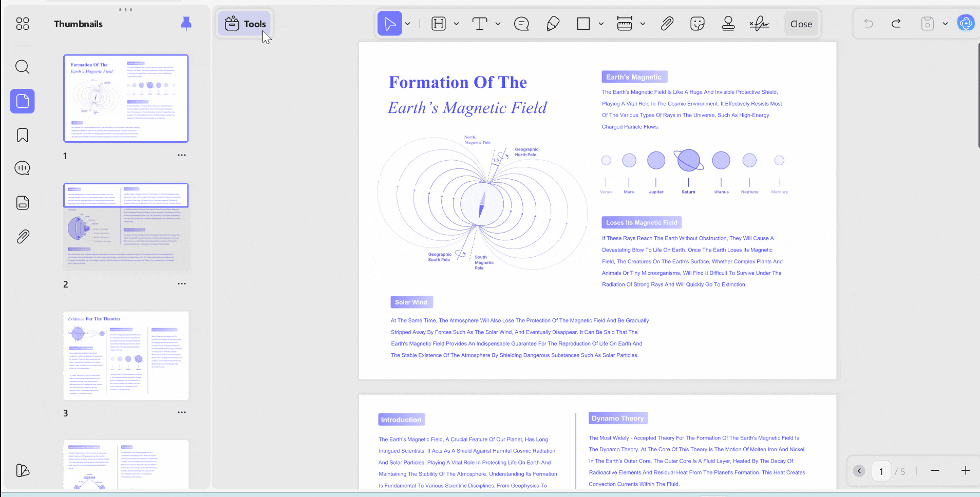Select the rectangle shape tool
Screen dimensions: 980x497
583,24
